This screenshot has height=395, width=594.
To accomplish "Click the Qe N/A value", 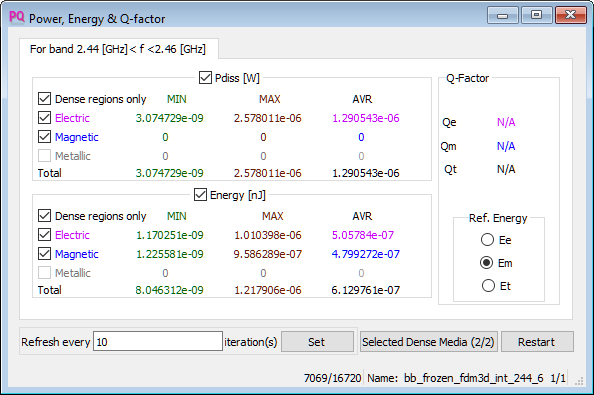I will [x=506, y=122].
